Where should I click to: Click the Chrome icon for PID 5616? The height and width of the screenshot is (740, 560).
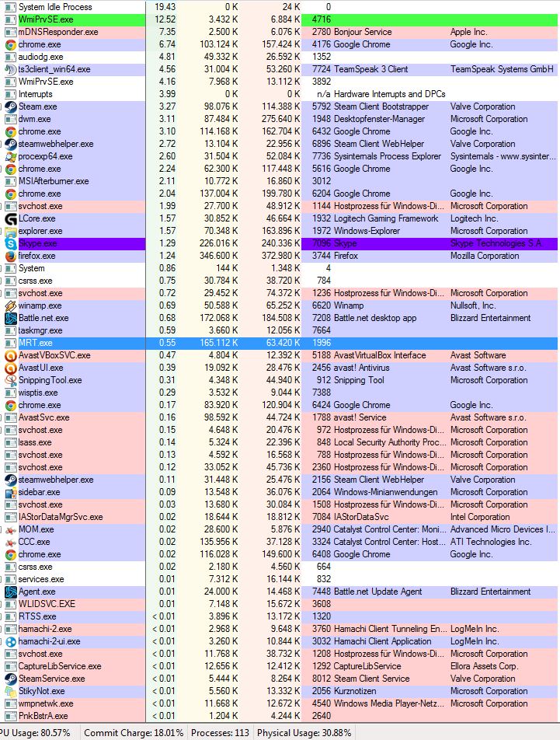[x=10, y=169]
